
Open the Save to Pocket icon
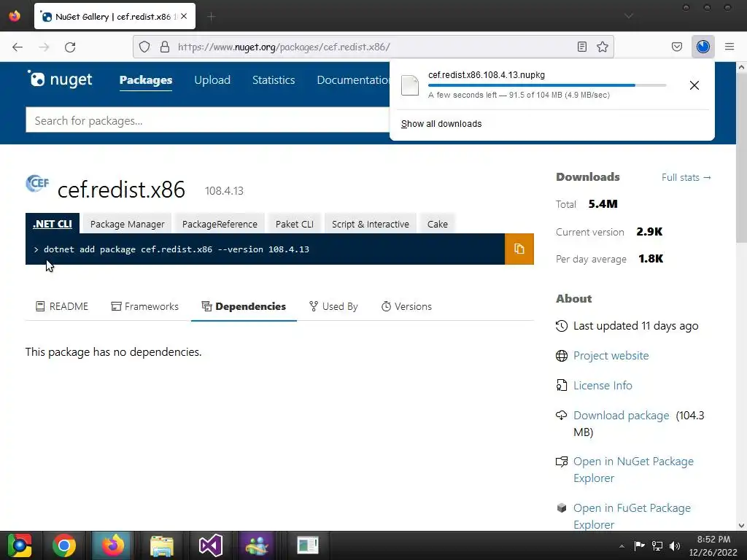677,47
